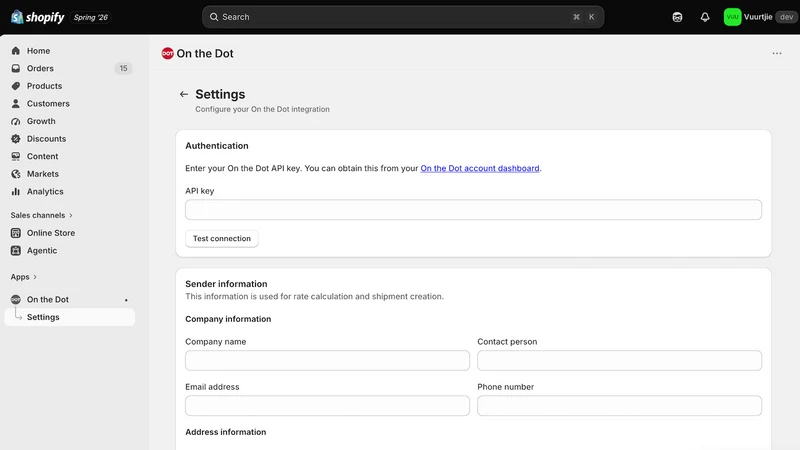This screenshot has width=800, height=450.
Task: Select the Settings sub-item under On the Dot
Action: click(70, 317)
